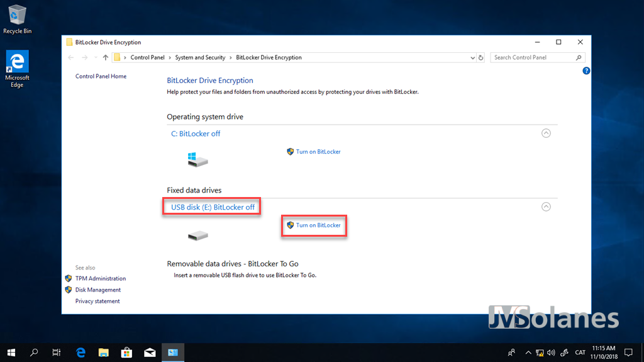Click the pen workspace tray icon
Viewport: 644px width, 362px height.
click(565, 353)
